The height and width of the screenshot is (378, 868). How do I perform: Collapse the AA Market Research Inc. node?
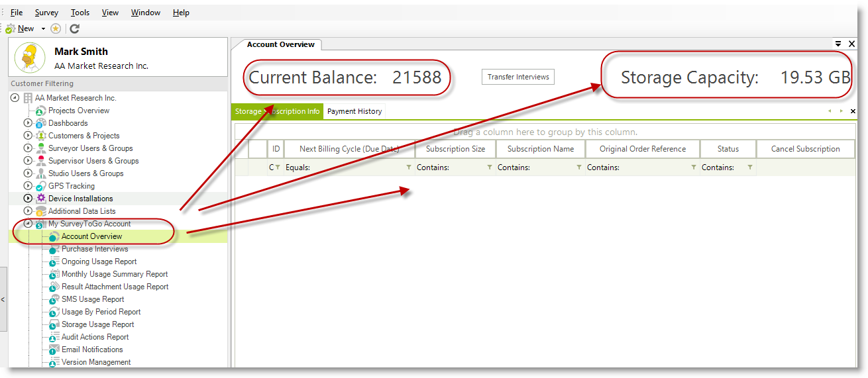(15, 98)
